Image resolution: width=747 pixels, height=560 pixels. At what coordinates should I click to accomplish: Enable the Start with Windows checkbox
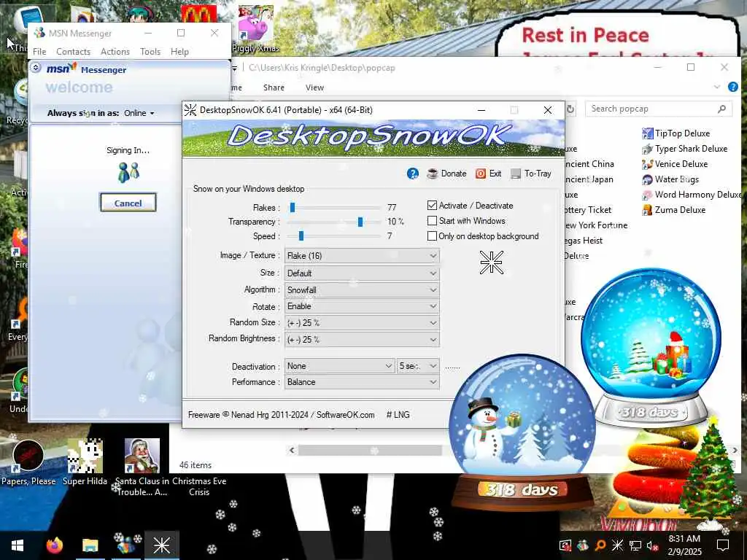[432, 221]
